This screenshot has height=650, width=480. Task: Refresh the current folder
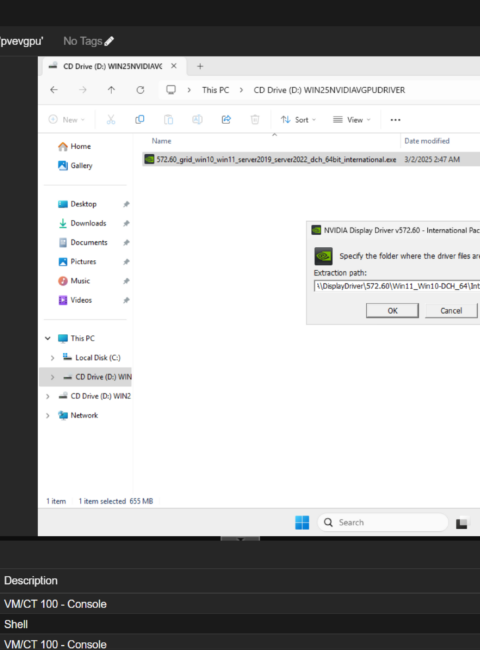pos(140,90)
